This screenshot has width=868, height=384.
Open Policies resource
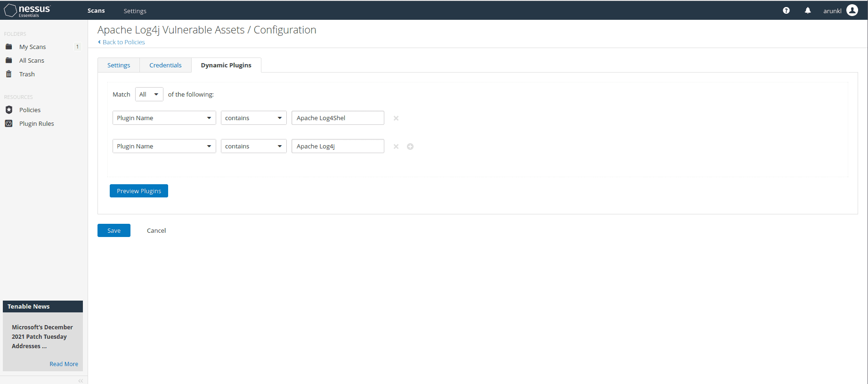[x=30, y=110]
